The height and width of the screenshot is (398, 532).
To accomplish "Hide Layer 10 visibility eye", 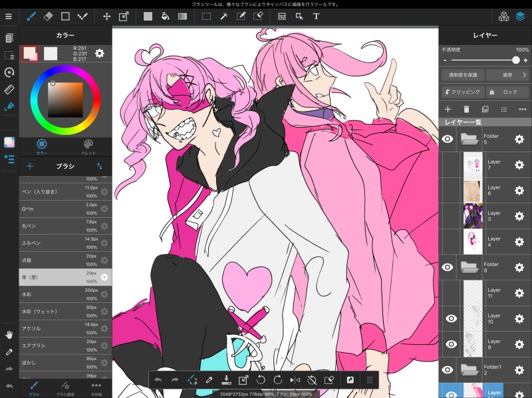I will point(452,318).
